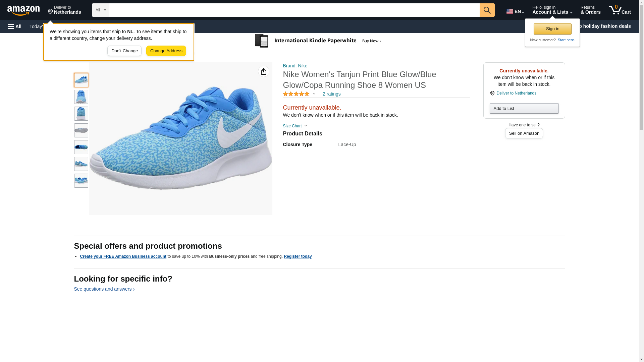Open the All hamburger menu
The height and width of the screenshot is (362, 644).
(x=15, y=26)
